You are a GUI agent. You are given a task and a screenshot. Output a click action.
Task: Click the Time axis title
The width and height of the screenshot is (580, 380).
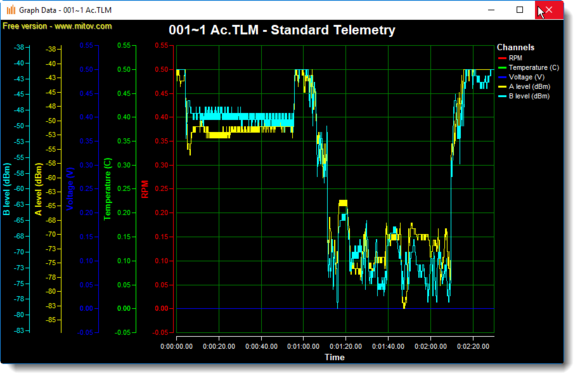pyautogui.click(x=335, y=357)
